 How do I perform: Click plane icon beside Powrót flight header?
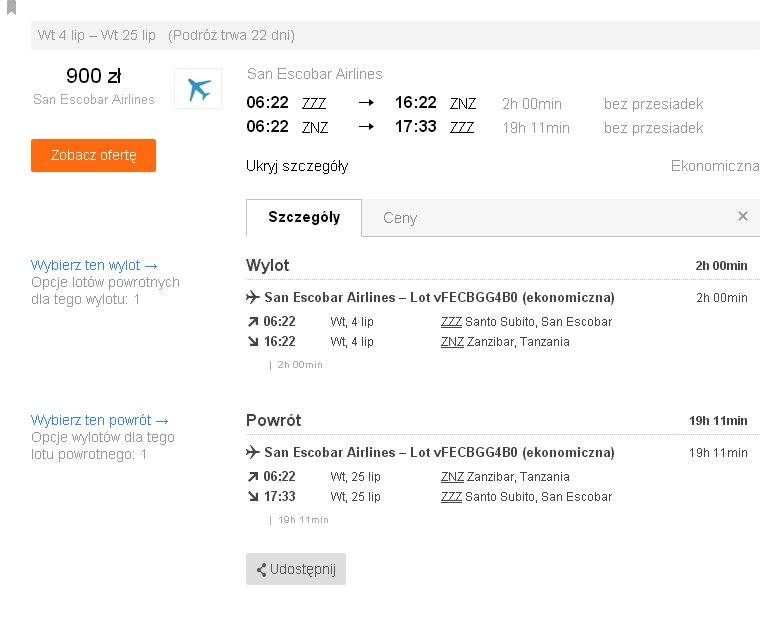pos(253,452)
